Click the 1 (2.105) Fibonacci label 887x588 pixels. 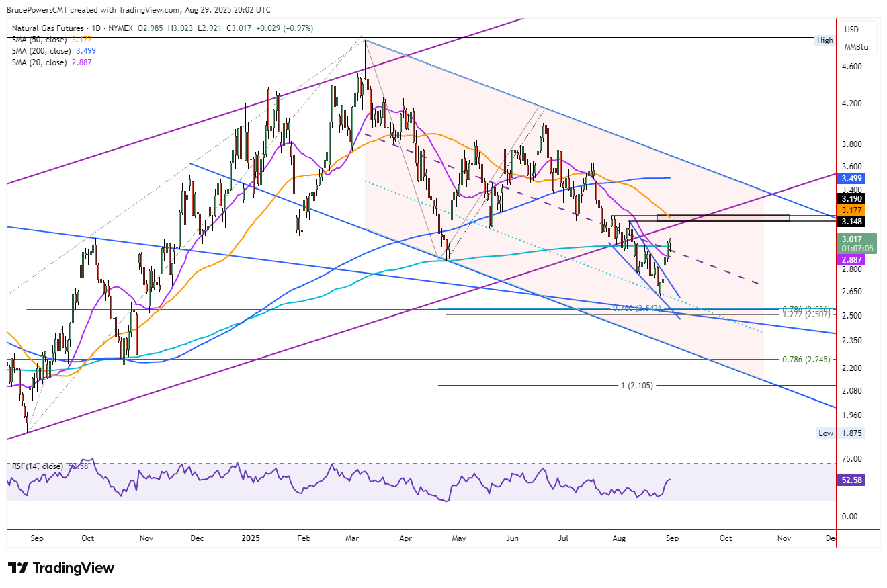pyautogui.click(x=636, y=386)
